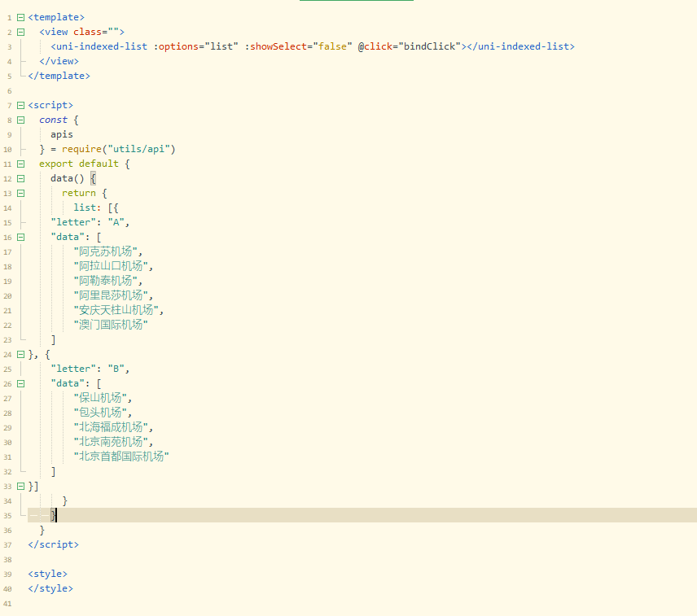Collapse the const { declaration fold marker
The width and height of the screenshot is (697, 616).
(20, 120)
